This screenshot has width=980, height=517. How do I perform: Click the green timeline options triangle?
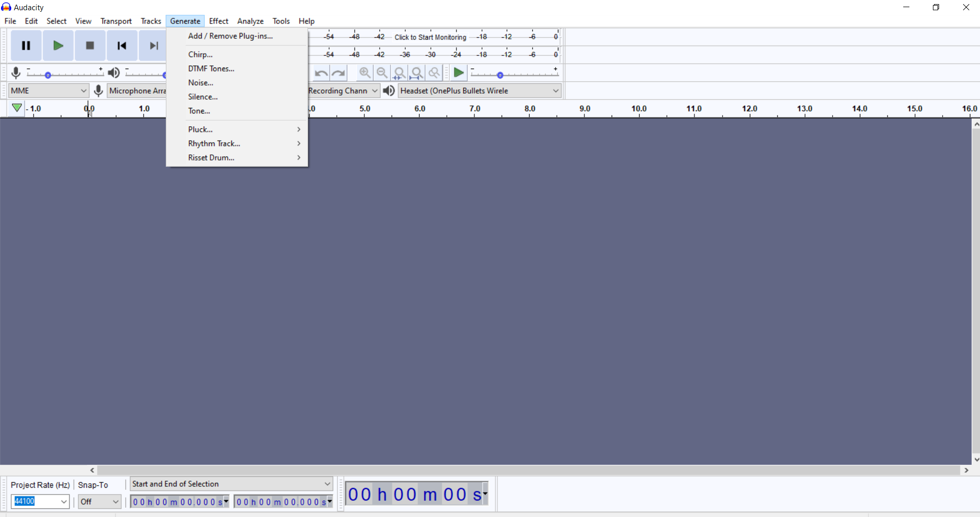17,108
